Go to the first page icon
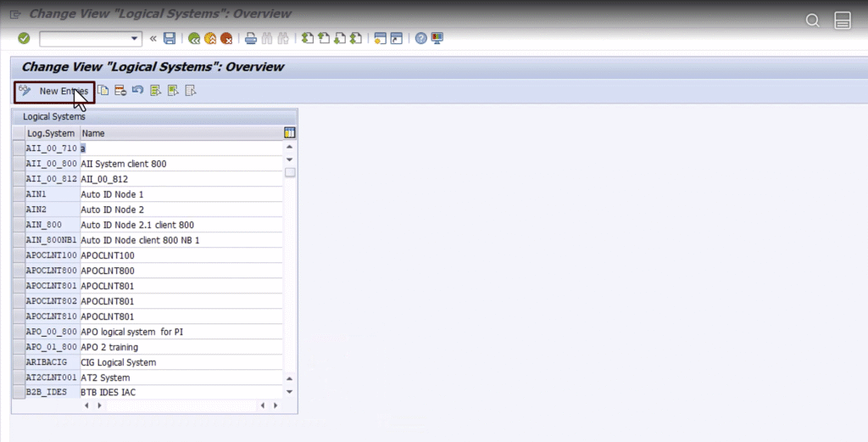Image resolution: width=868 pixels, height=442 pixels. tap(307, 38)
